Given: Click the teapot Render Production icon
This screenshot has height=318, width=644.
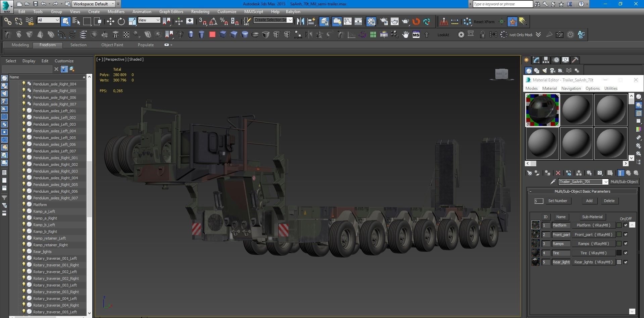Looking at the screenshot, I should point(406,21).
